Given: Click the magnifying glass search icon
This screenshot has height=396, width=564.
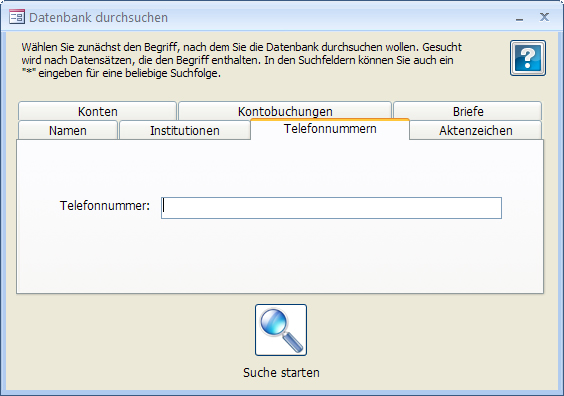Looking at the screenshot, I should pyautogui.click(x=281, y=330).
